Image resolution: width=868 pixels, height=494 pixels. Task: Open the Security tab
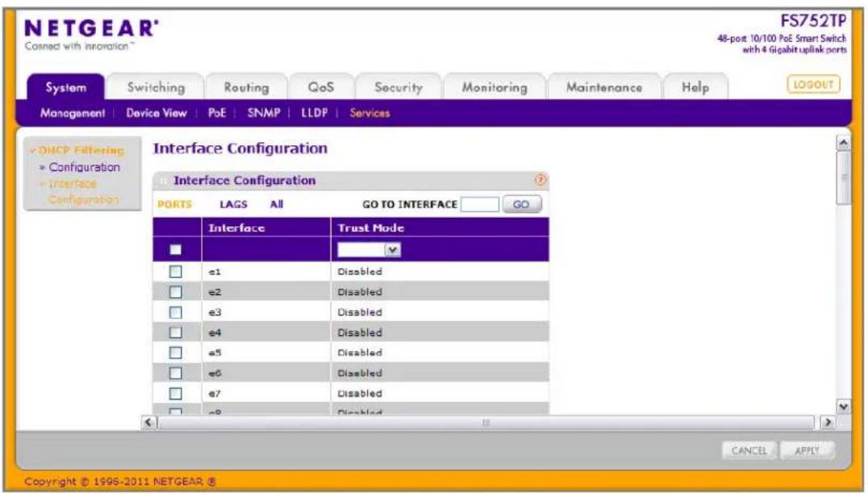coord(398,87)
